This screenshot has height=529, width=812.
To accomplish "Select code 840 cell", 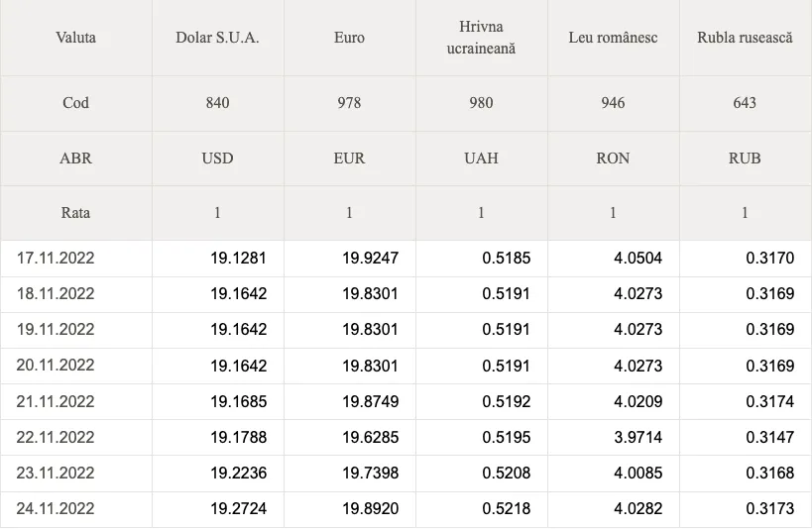I will 217,103.
